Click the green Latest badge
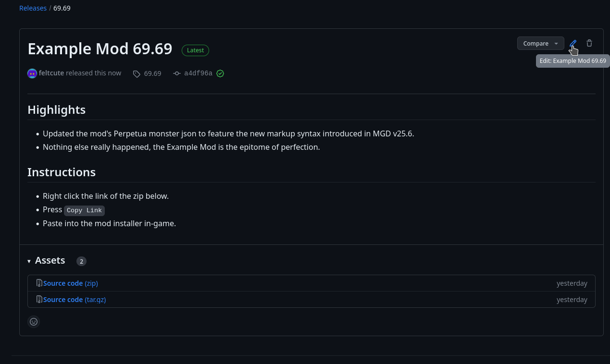The height and width of the screenshot is (364, 610). tap(195, 50)
